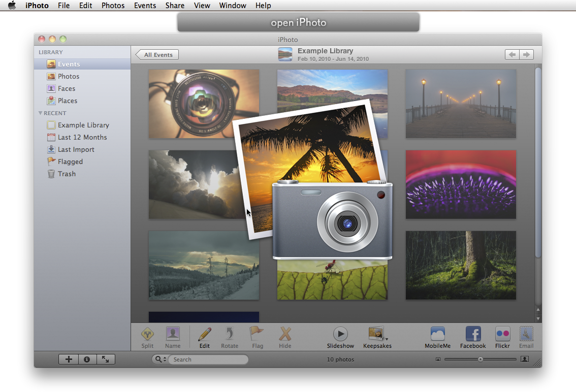Select the mossy forest tree photo

461,265
